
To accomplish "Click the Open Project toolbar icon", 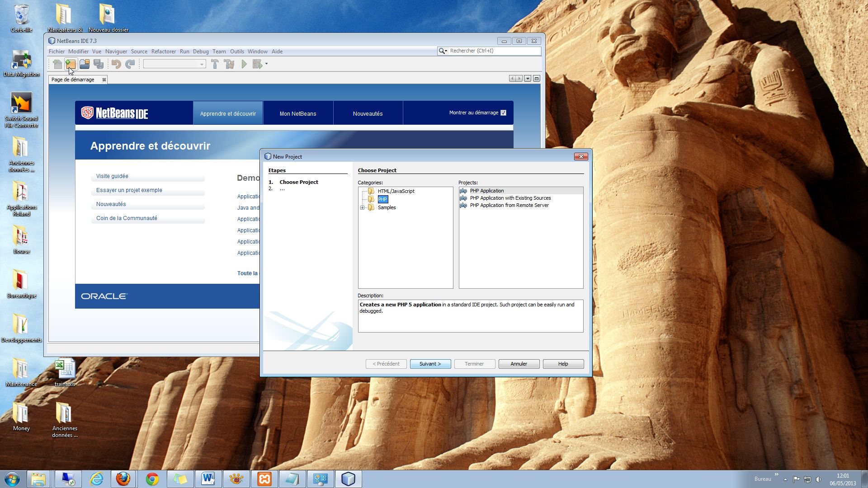I will (x=85, y=64).
